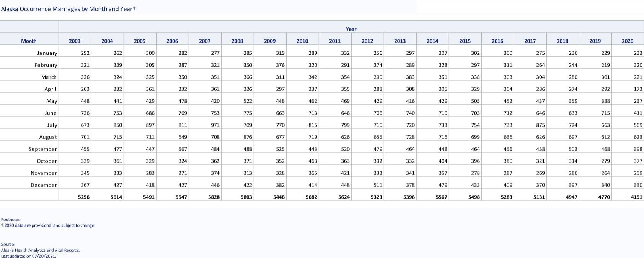Screen dimensions: 644x258
Task: Select July 2007 cell showing 971
Action: pos(215,125)
